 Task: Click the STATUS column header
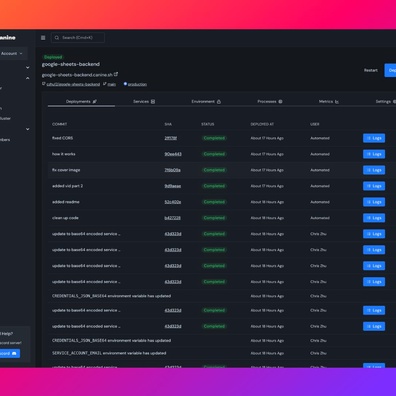pos(208,124)
